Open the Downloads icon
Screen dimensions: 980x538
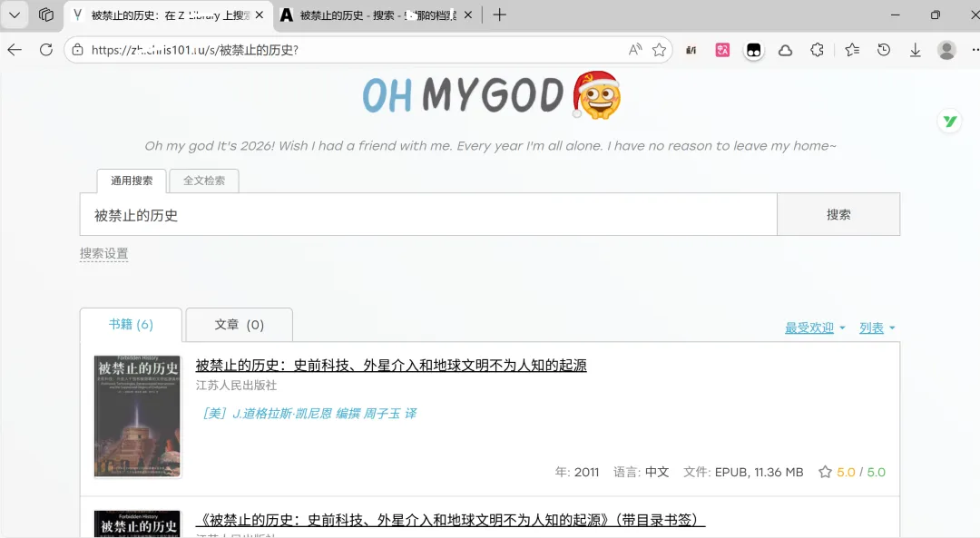[x=915, y=50]
